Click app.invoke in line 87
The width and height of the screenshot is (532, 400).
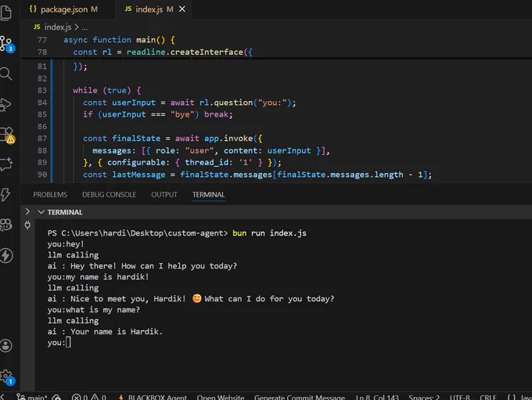228,139
